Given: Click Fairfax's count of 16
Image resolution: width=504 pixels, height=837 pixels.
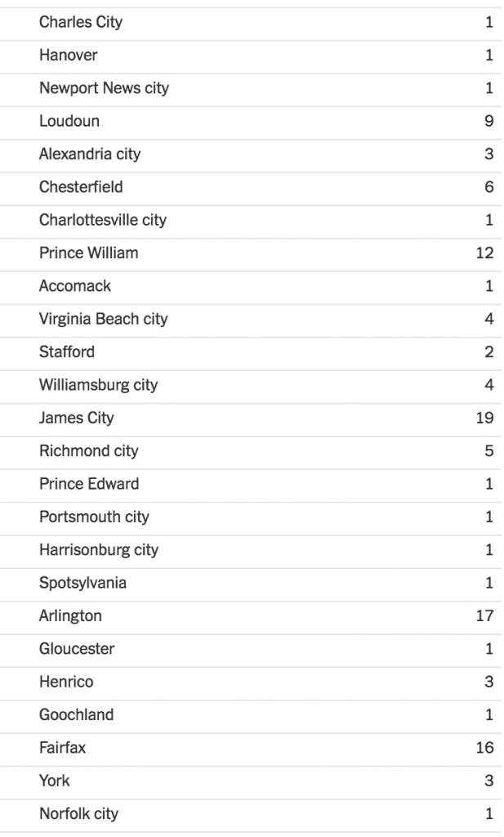Looking at the screenshot, I should 484,747.
